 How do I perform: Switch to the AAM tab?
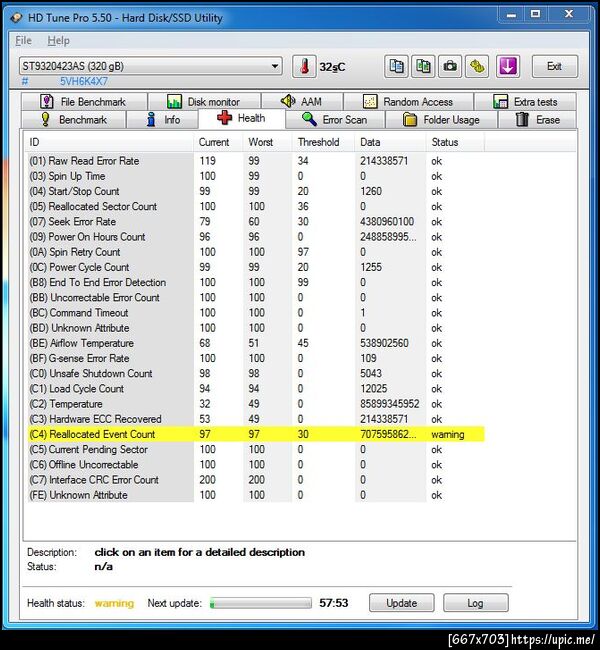pyautogui.click(x=302, y=102)
